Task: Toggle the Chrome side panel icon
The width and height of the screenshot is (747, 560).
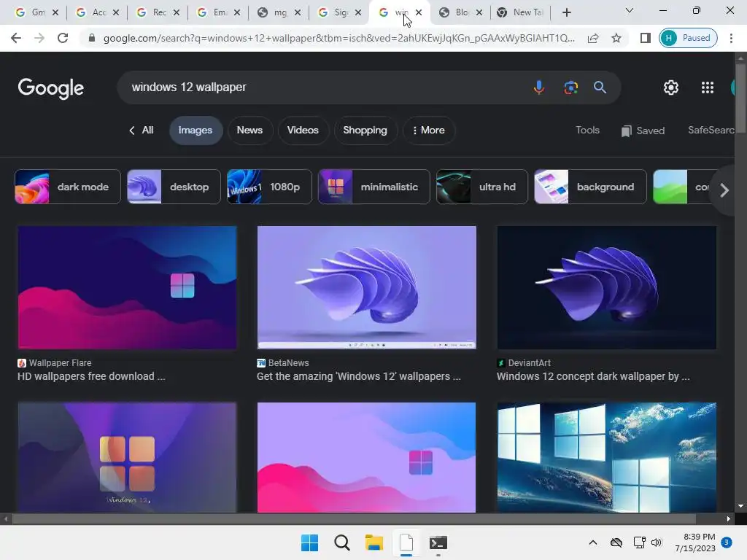Action: pos(645,38)
